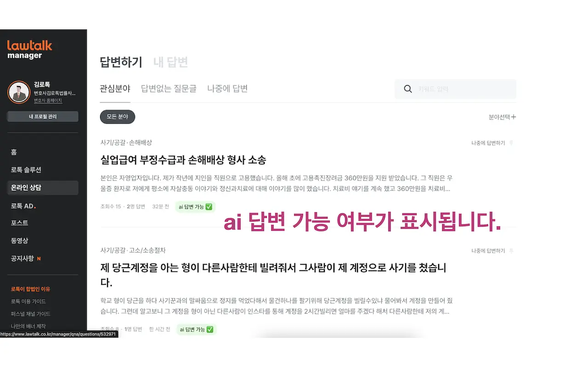Open the question titled 실업급여 부정수급과 손해배상 형사 소송
The image size is (588, 368).
click(x=183, y=160)
